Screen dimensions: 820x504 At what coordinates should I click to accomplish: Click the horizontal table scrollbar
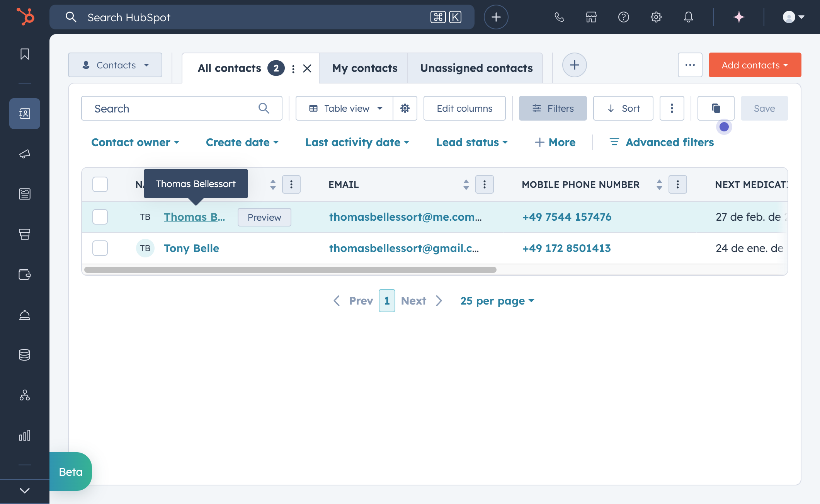pos(290,270)
